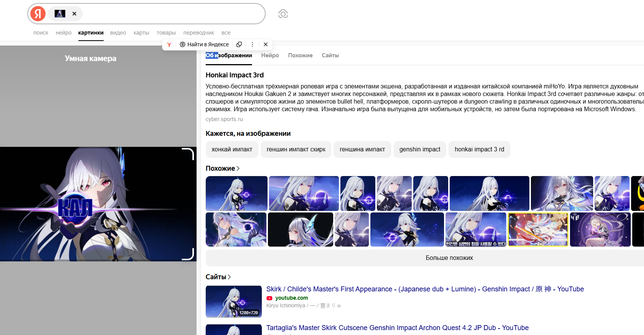Click the Yandex browser Y icon in popup

[x=169, y=44]
